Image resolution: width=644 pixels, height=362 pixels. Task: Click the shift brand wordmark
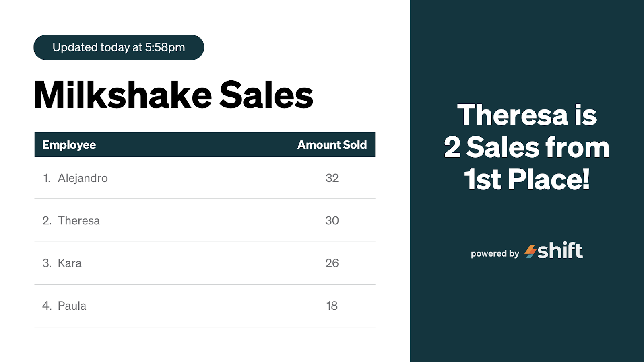[x=560, y=251]
